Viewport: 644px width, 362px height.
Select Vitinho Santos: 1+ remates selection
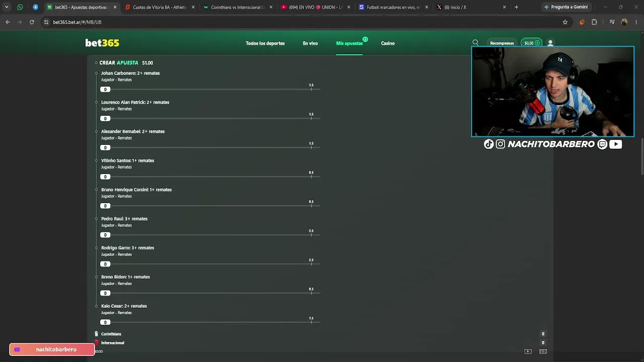[128, 160]
